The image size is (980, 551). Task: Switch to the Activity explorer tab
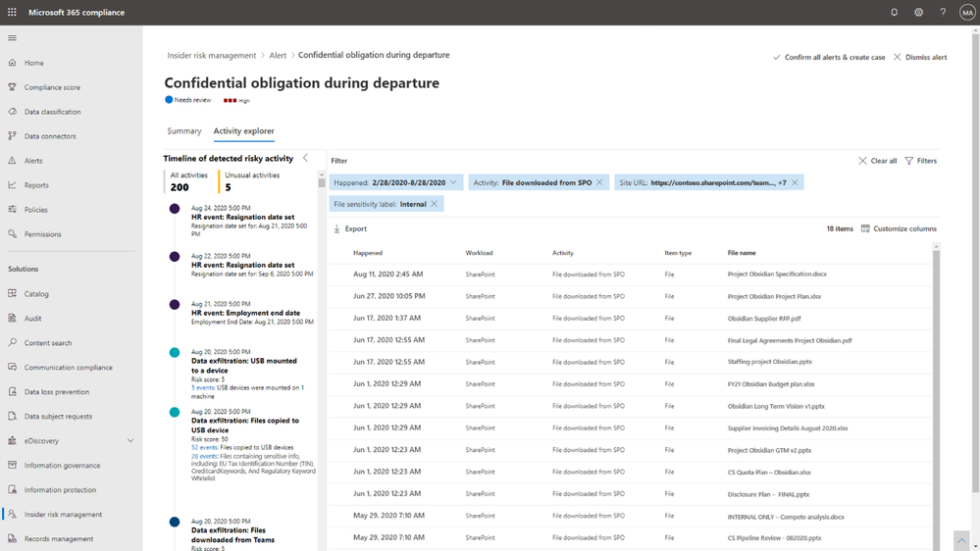click(x=243, y=131)
